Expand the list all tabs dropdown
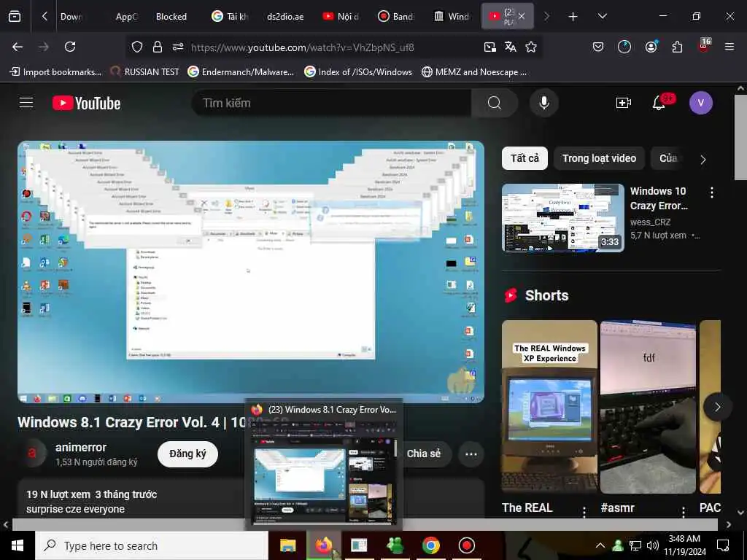 click(x=602, y=16)
